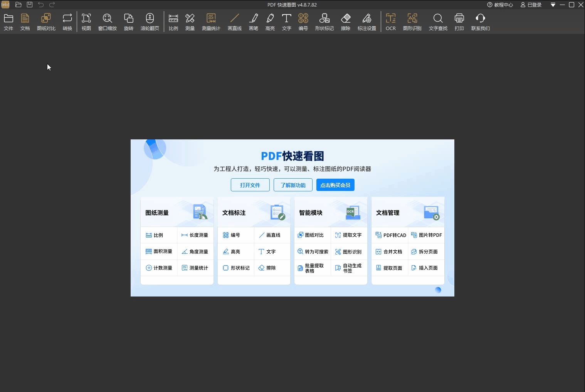This screenshot has height=392, width=585.
Task: Choose PDF转CAD in 文档管理 panel
Action: point(390,235)
